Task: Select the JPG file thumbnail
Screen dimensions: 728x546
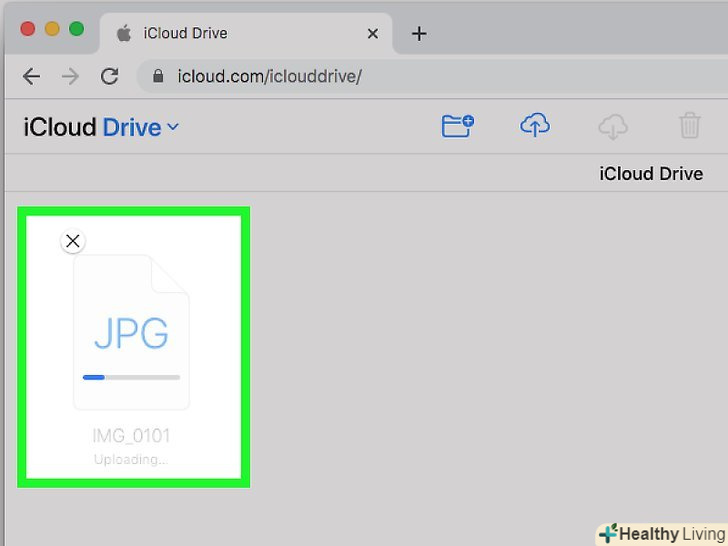Action: [131, 332]
